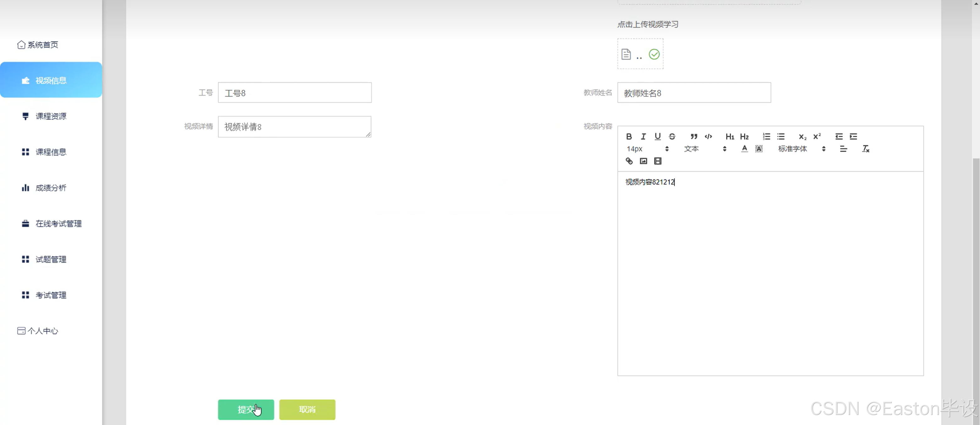The width and height of the screenshot is (980, 425).
Task: Select 视频信息 in the sidebar
Action: pos(51,80)
